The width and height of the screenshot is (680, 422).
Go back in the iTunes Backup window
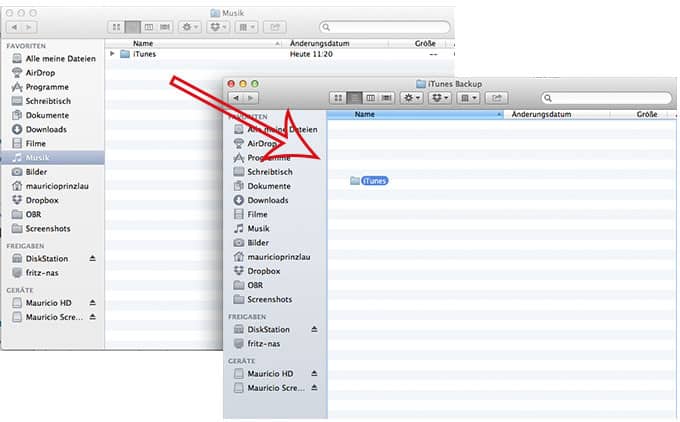click(236, 98)
